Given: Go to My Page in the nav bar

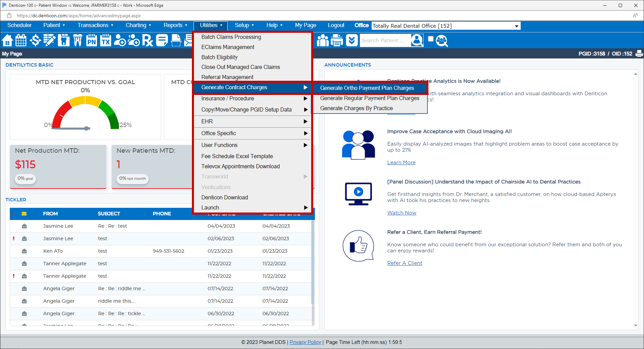Looking at the screenshot, I should pyautogui.click(x=305, y=25).
